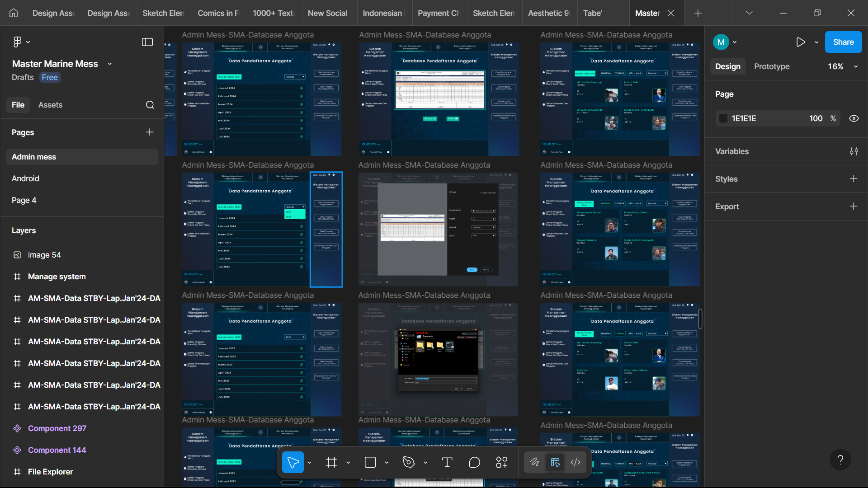Expand the Frame tool options chevron
Screen dimensions: 868x488
tap(348, 463)
